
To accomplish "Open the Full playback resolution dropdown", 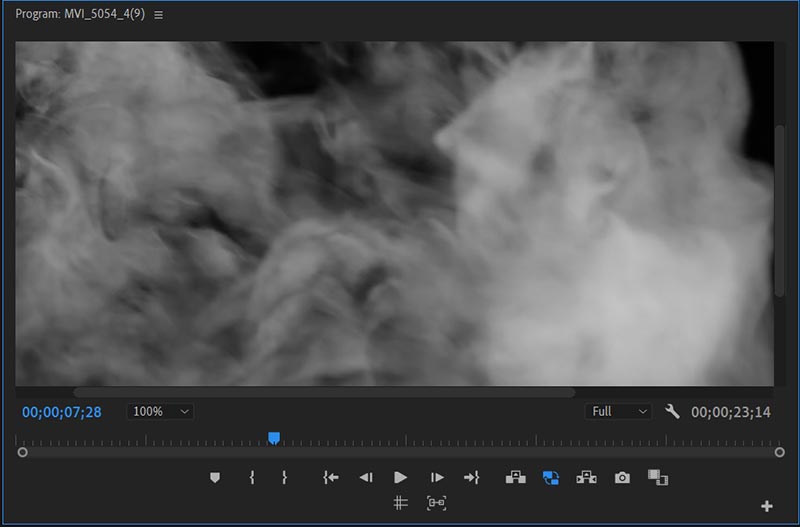I will (618, 412).
